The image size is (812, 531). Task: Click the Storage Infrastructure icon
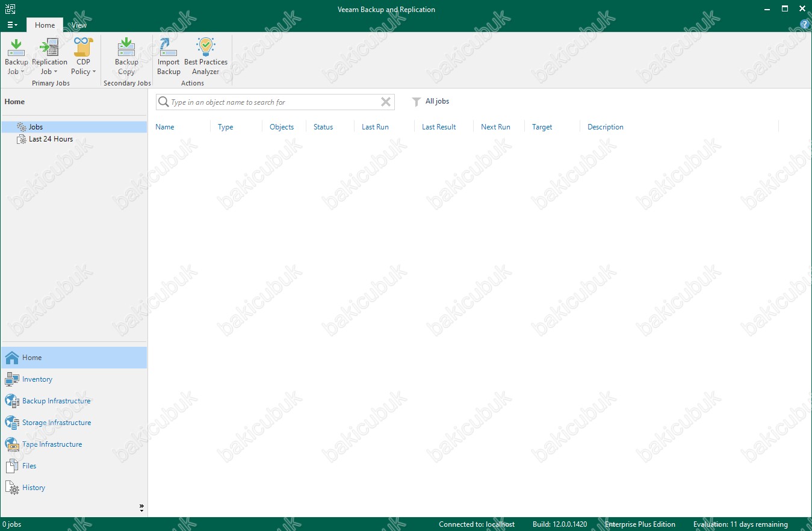pyautogui.click(x=12, y=423)
